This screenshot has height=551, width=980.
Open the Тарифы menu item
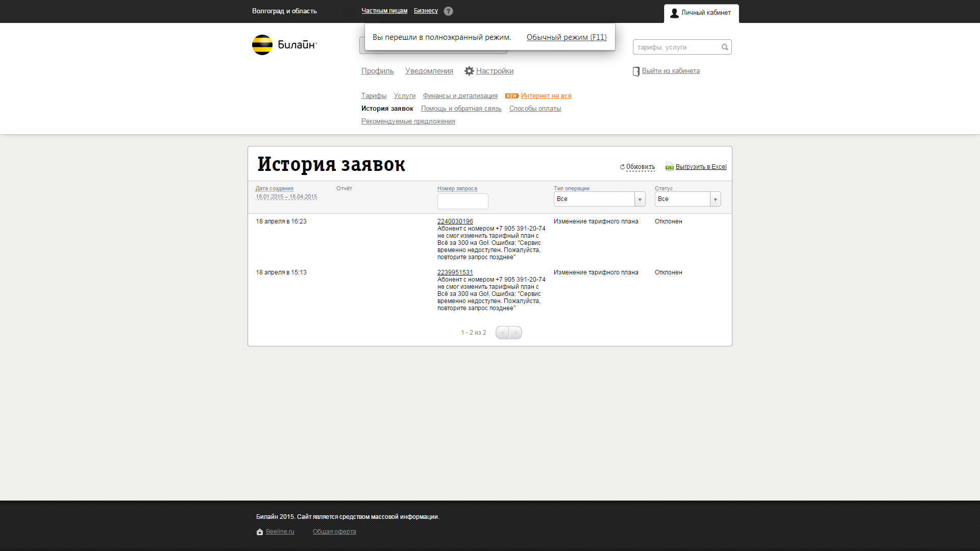(374, 96)
